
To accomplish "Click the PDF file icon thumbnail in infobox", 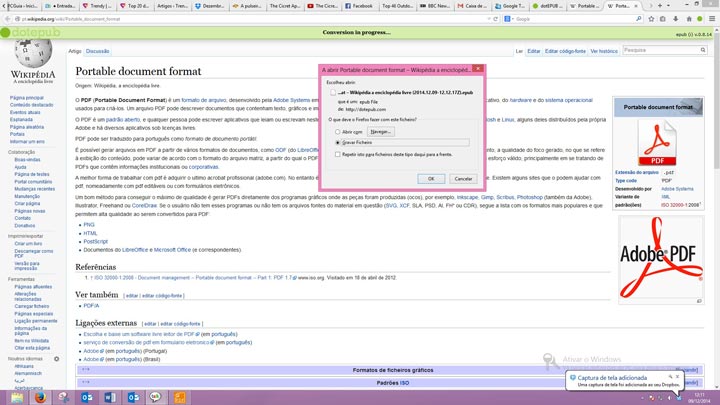I will pos(657,142).
